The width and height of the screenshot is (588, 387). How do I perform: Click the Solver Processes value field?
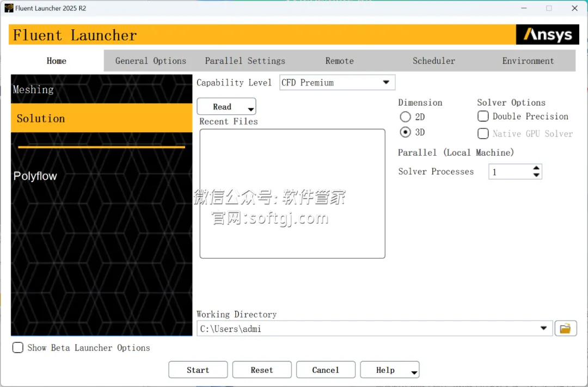(x=510, y=172)
